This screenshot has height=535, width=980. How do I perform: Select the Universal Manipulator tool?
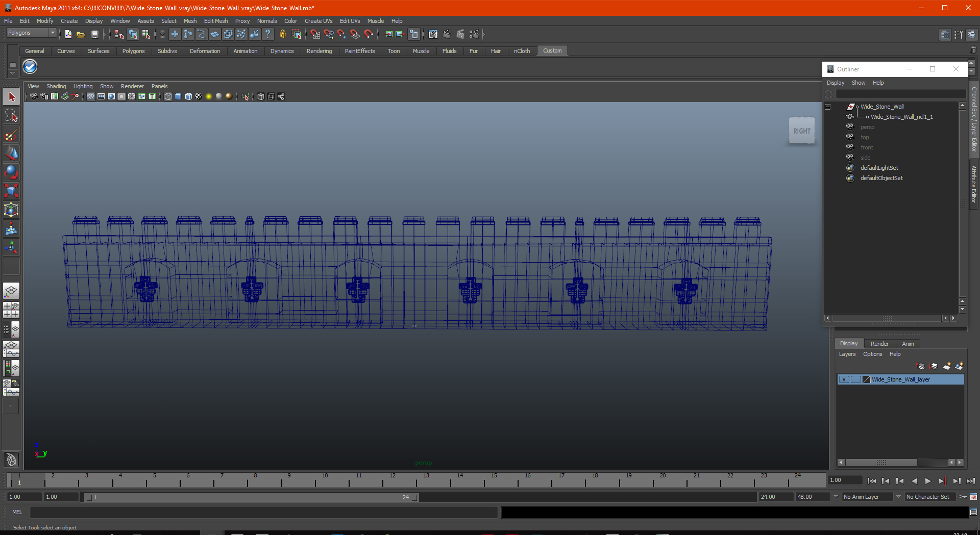click(11, 210)
